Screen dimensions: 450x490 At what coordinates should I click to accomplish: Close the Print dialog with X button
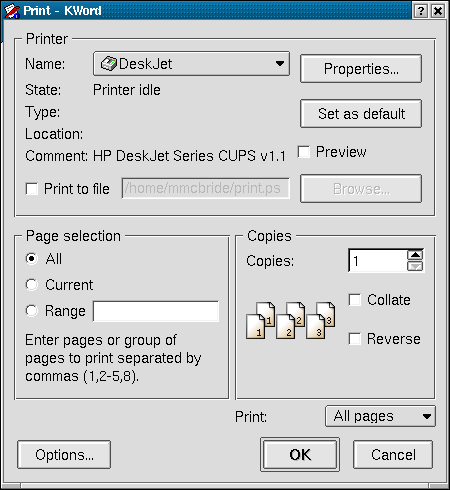click(x=438, y=11)
